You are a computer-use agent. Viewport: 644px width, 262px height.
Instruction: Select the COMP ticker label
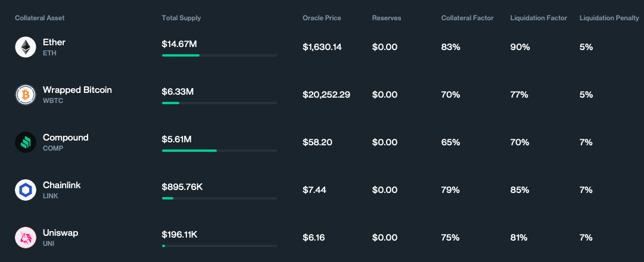(x=53, y=148)
